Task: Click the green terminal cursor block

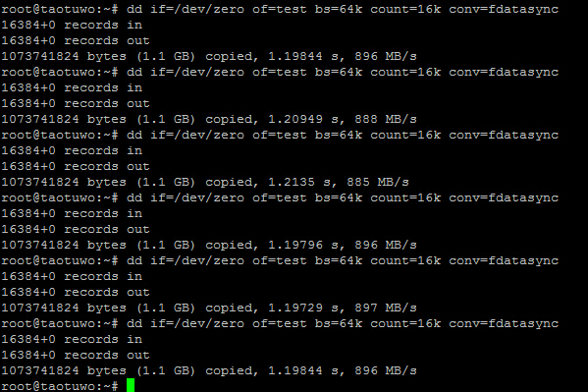Action: [x=131, y=386]
